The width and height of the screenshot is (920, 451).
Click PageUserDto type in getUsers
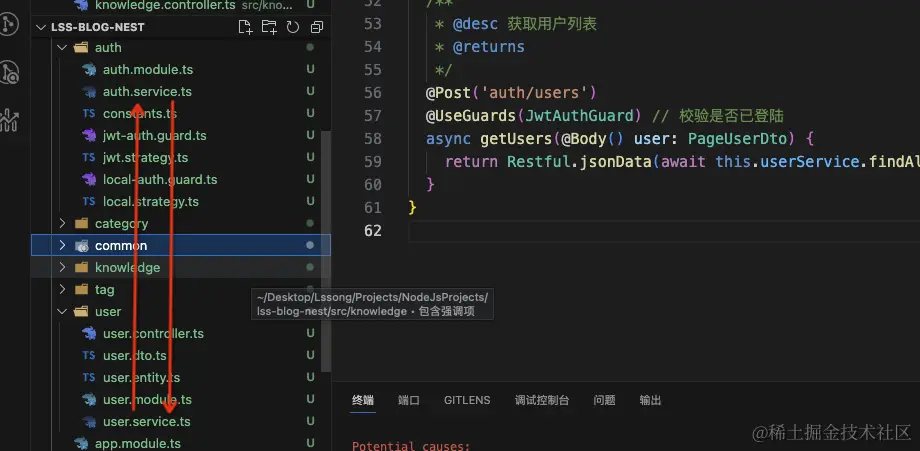point(738,139)
